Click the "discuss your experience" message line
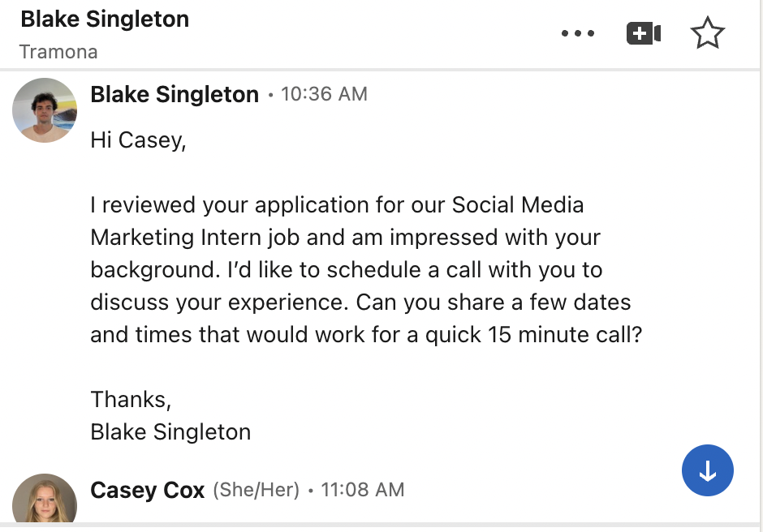The image size is (763, 532). [x=360, y=302]
